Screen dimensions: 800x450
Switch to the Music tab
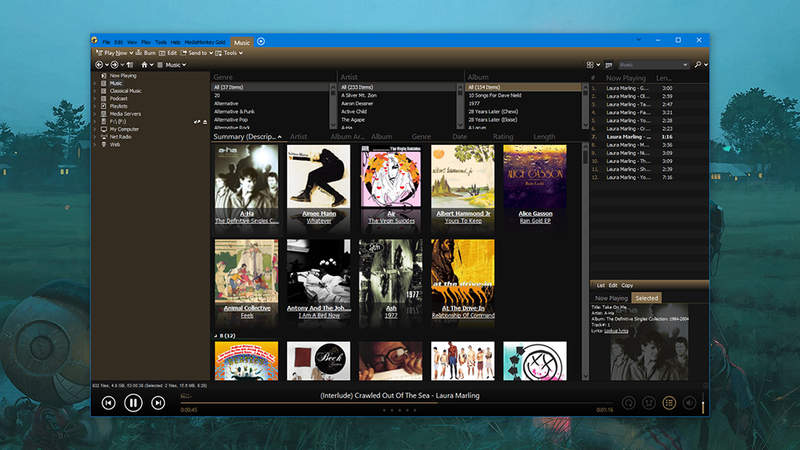(x=242, y=42)
